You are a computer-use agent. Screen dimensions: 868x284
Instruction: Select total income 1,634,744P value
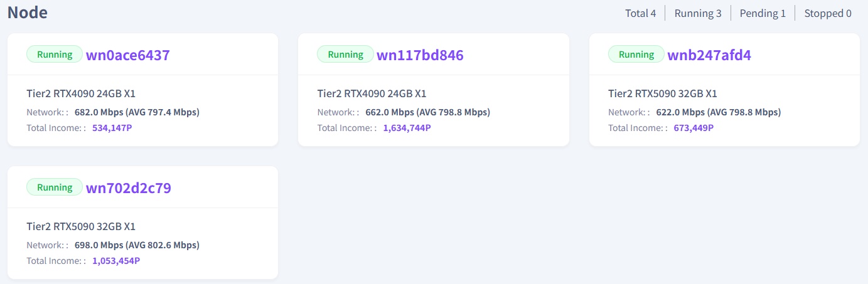click(x=407, y=128)
